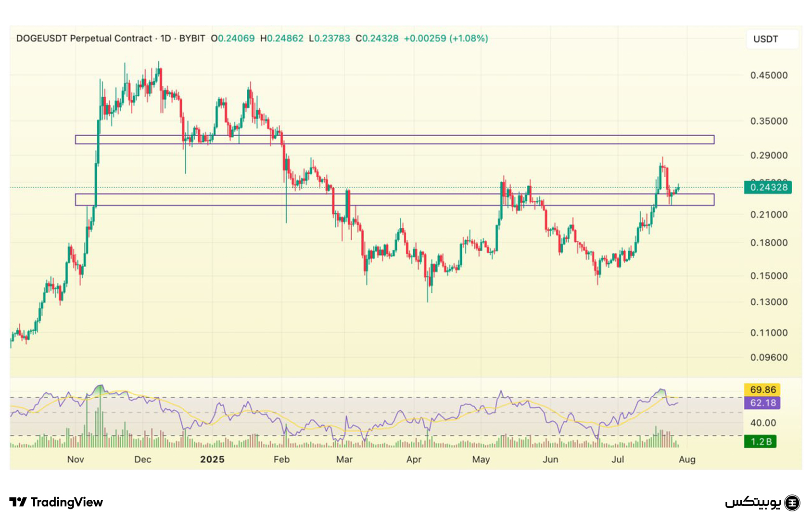Click the Ubitex logo icon
Screen dimensions: 812x520
[x=792, y=503]
